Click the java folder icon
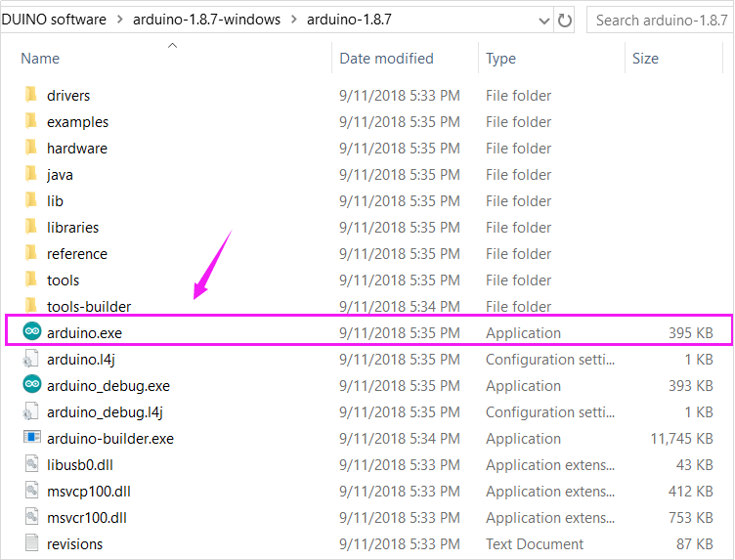 pyautogui.click(x=31, y=174)
